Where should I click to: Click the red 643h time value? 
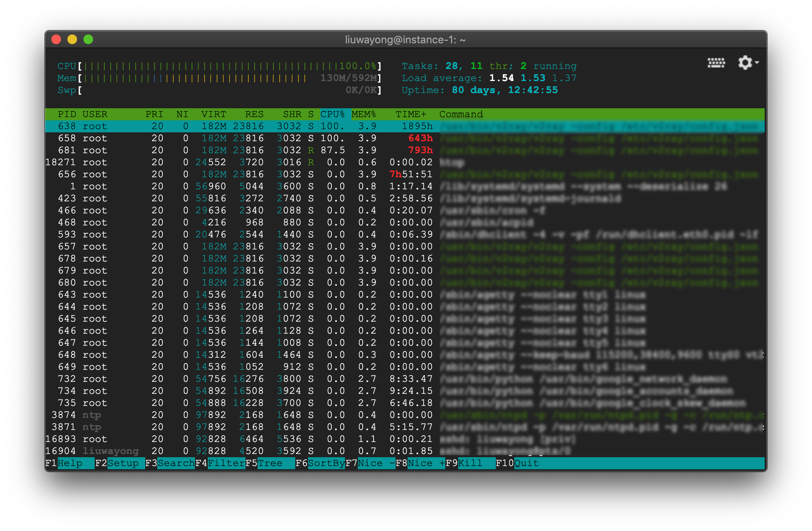tap(420, 138)
